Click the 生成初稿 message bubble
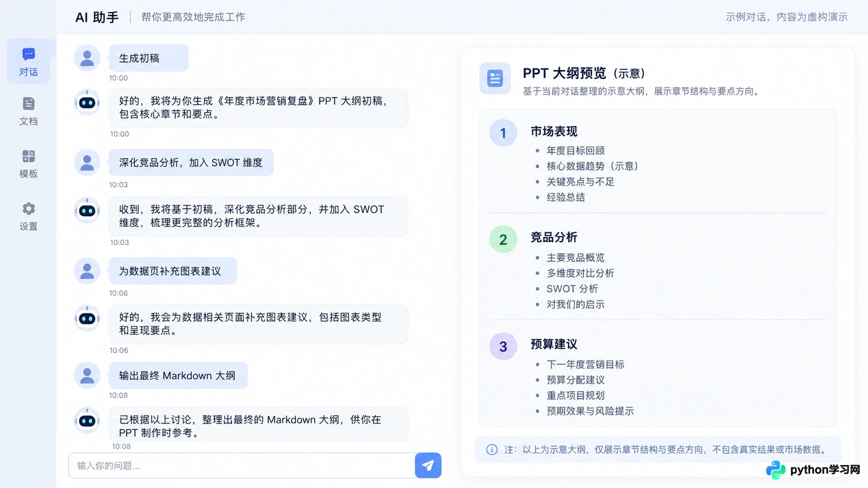Image resolution: width=868 pixels, height=488 pixels. tap(149, 58)
